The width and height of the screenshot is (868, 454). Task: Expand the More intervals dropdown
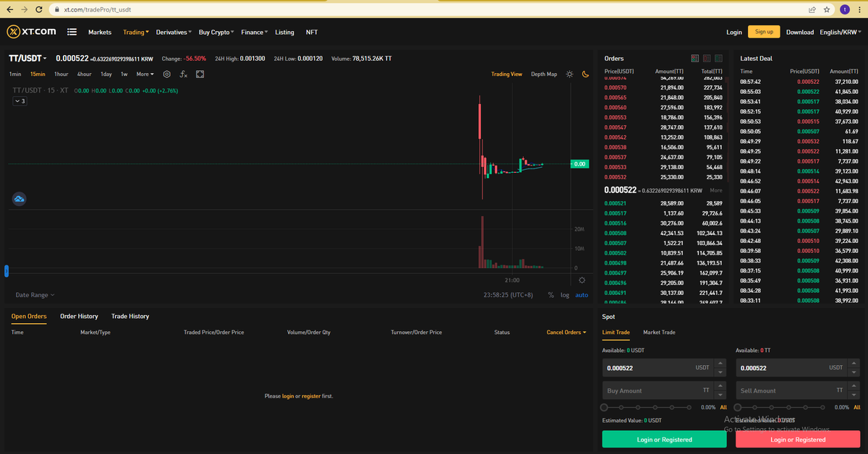(145, 74)
